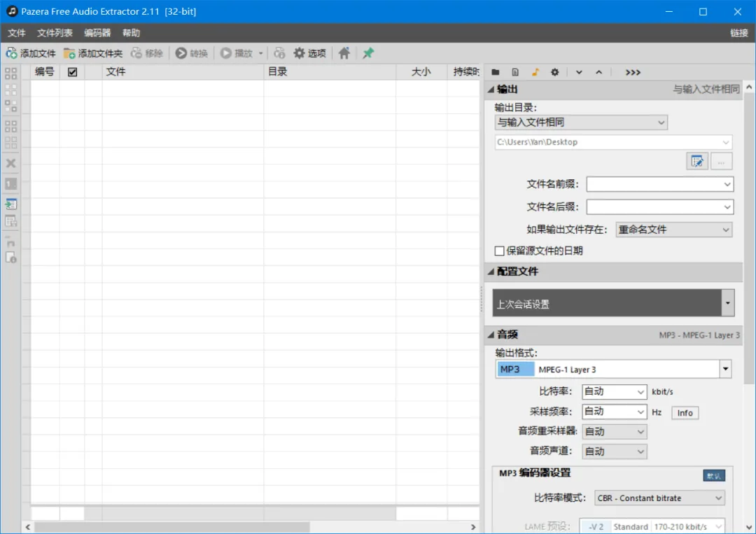Viewport: 756px width, 534px height.
Task: Open 选项 (options) gear in the toolbar
Action: [x=309, y=53]
